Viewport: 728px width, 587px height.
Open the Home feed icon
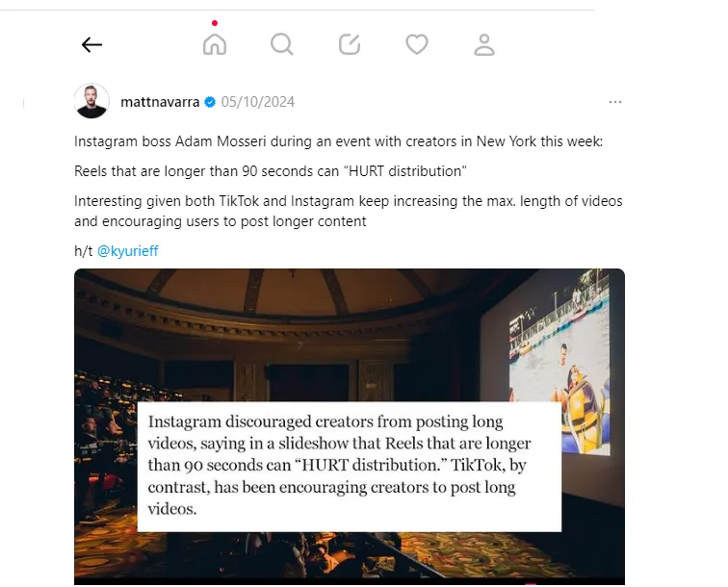(x=215, y=44)
